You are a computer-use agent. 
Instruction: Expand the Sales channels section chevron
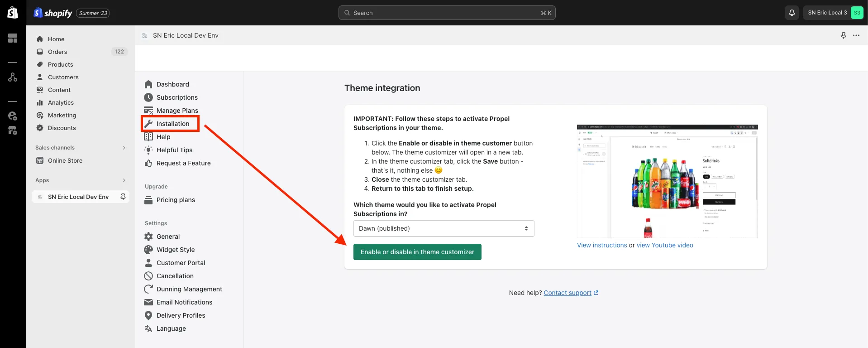tap(124, 148)
